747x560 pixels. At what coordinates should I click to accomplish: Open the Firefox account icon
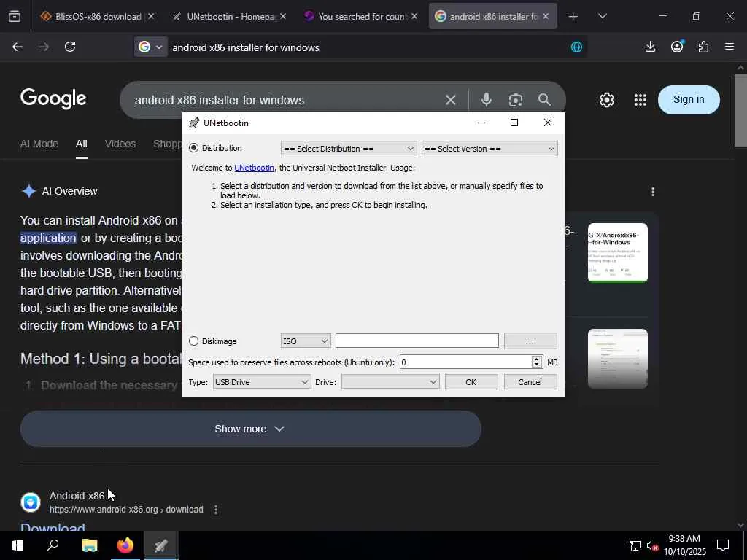(677, 47)
